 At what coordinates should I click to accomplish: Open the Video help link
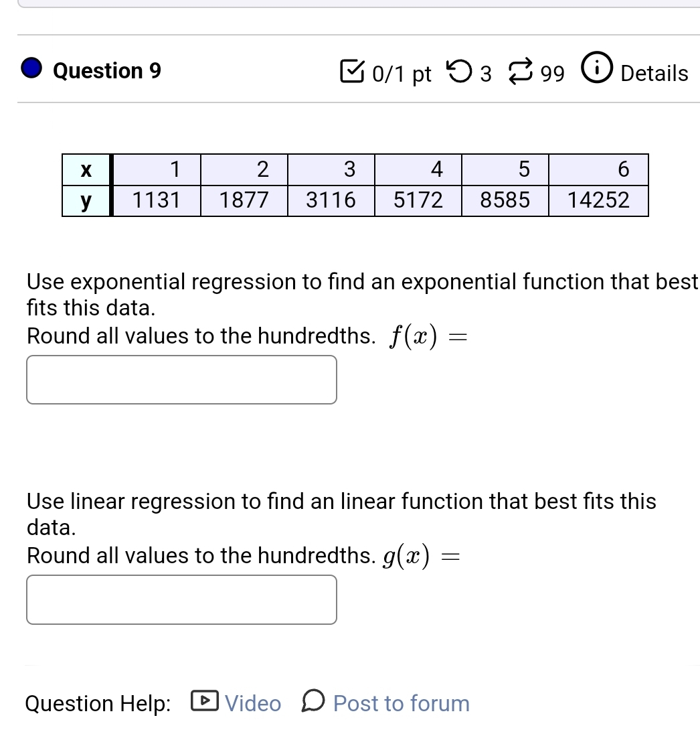click(252, 703)
